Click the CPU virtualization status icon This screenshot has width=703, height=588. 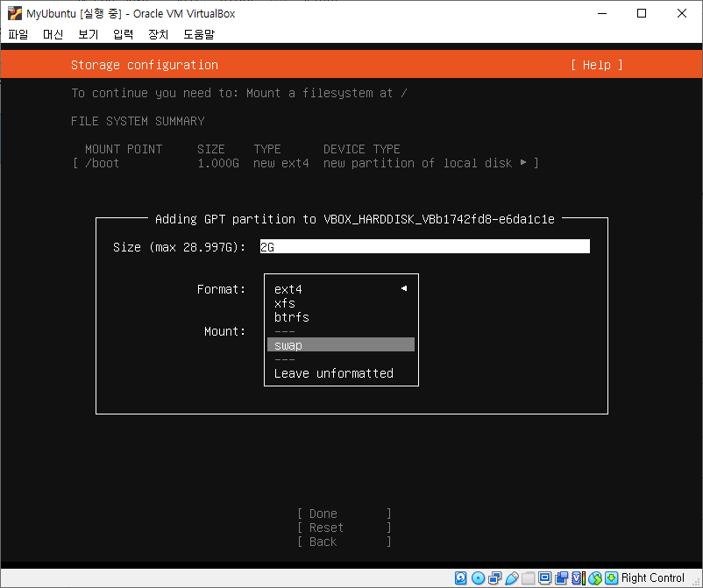point(579,577)
